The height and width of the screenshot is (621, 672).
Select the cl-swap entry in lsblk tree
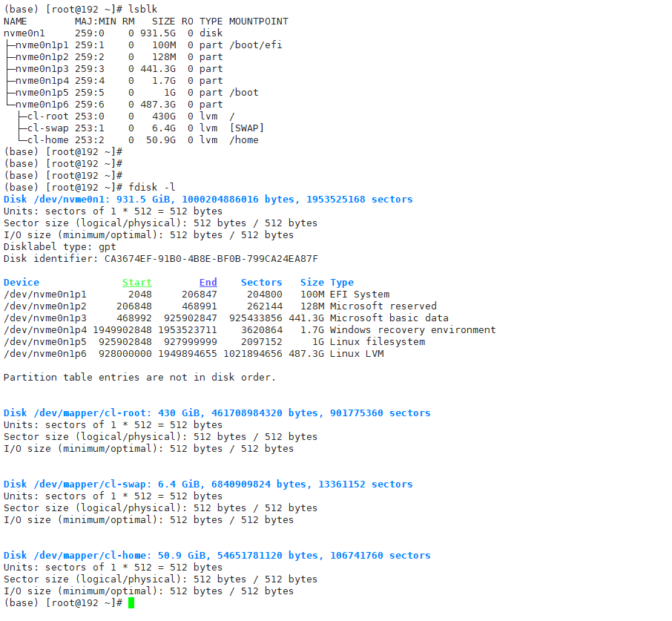click(47, 128)
